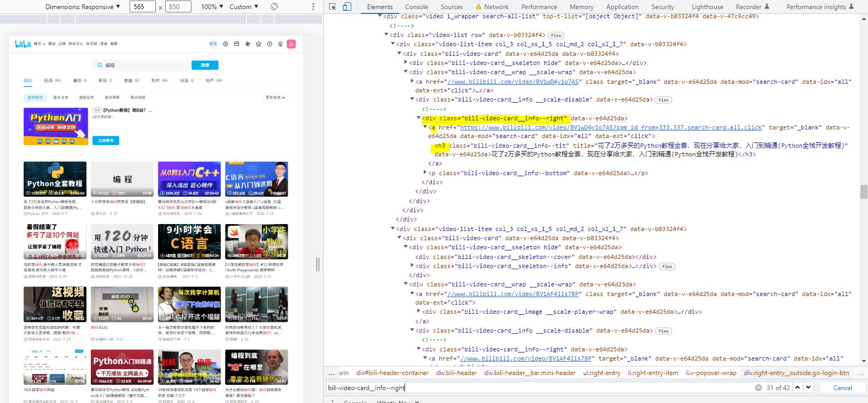Click breadcrumb left overflow ellipsis

(x=331, y=372)
